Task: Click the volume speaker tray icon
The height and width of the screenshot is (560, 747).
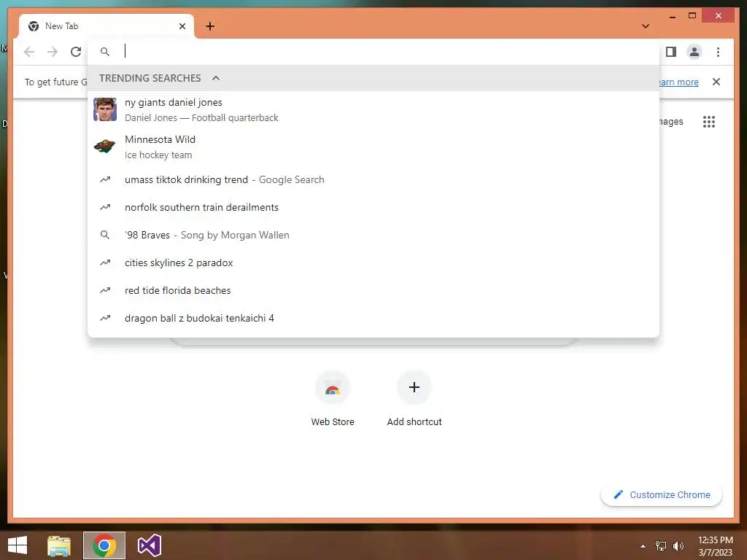Action: tap(679, 546)
